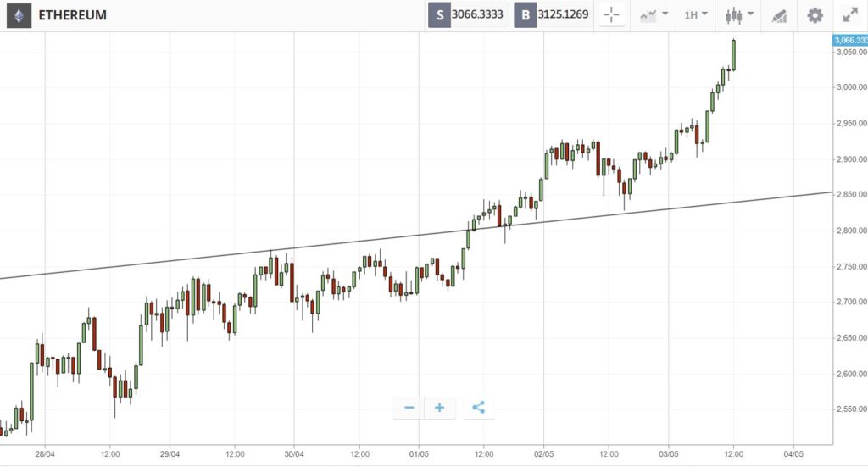The width and height of the screenshot is (868, 467).
Task: Expand chart to fullscreen
Action: (850, 15)
